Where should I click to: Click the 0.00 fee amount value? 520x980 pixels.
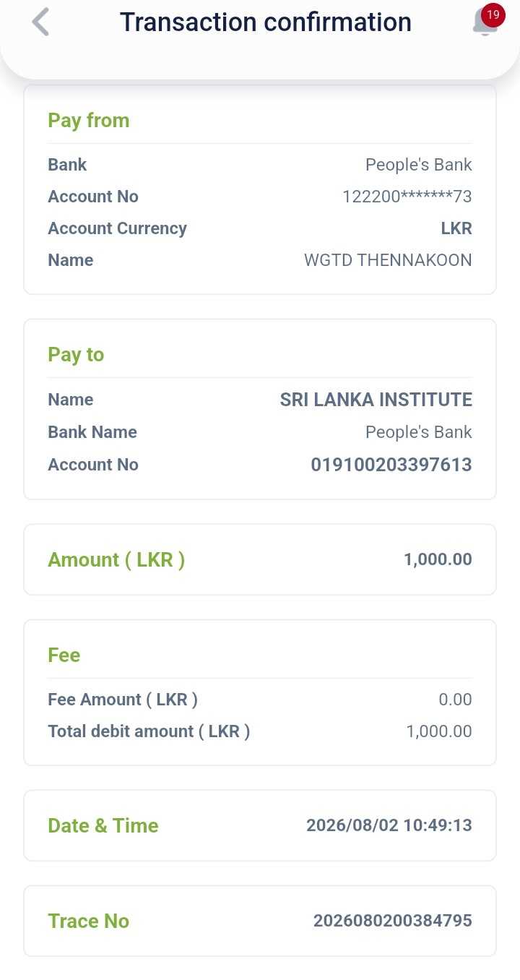[x=456, y=700]
